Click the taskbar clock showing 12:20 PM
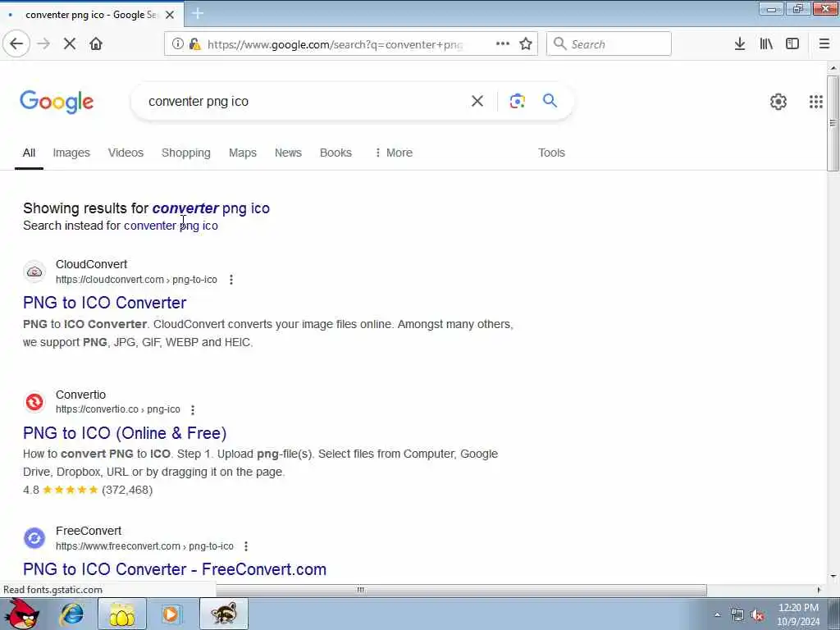The image size is (840, 630). [798, 614]
